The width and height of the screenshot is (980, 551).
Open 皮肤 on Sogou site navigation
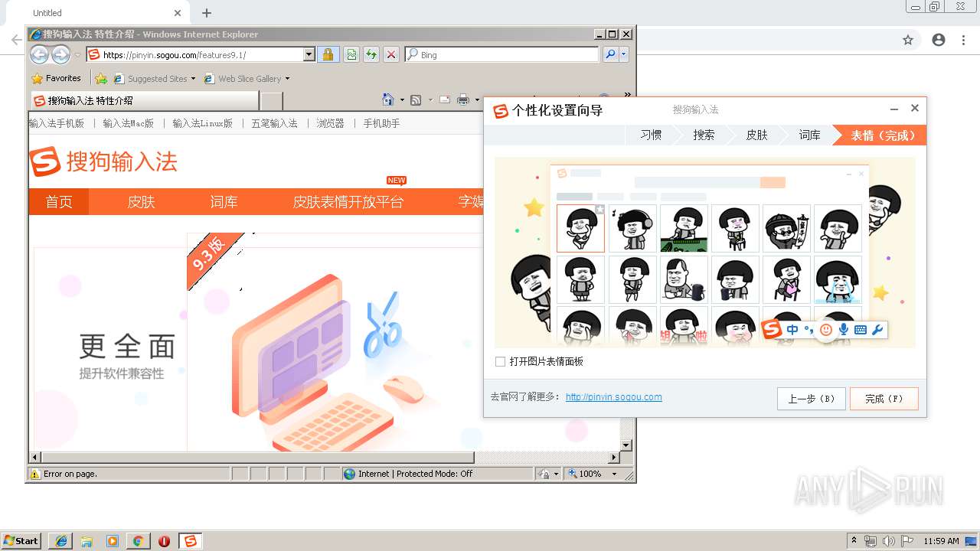pos(141,202)
